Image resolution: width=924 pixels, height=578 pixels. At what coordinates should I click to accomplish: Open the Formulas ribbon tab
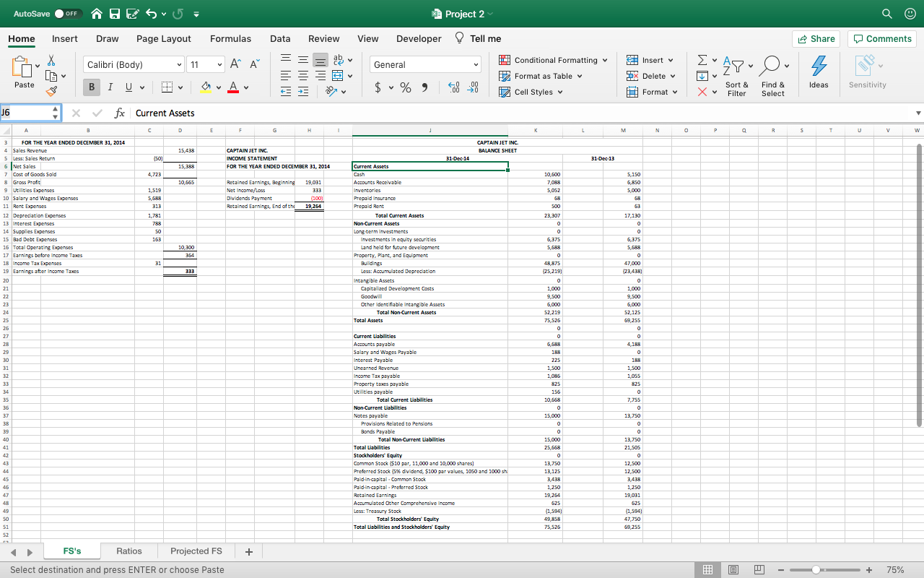point(230,38)
